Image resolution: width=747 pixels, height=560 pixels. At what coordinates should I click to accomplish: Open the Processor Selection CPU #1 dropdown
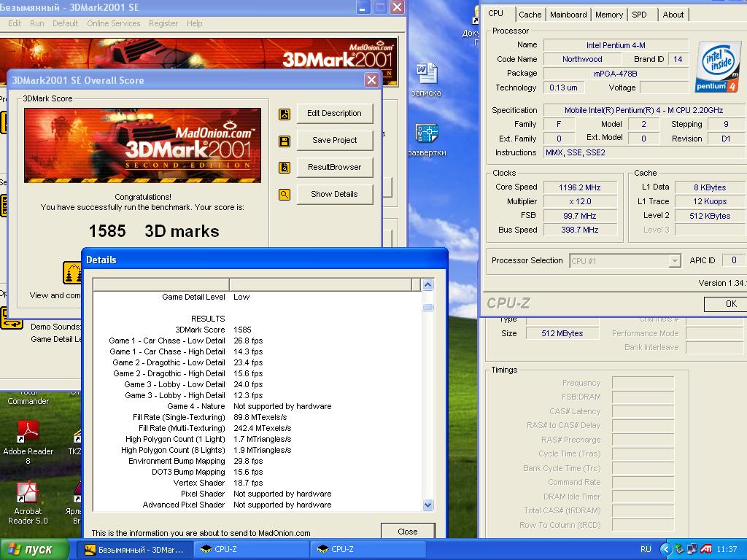[x=624, y=261]
